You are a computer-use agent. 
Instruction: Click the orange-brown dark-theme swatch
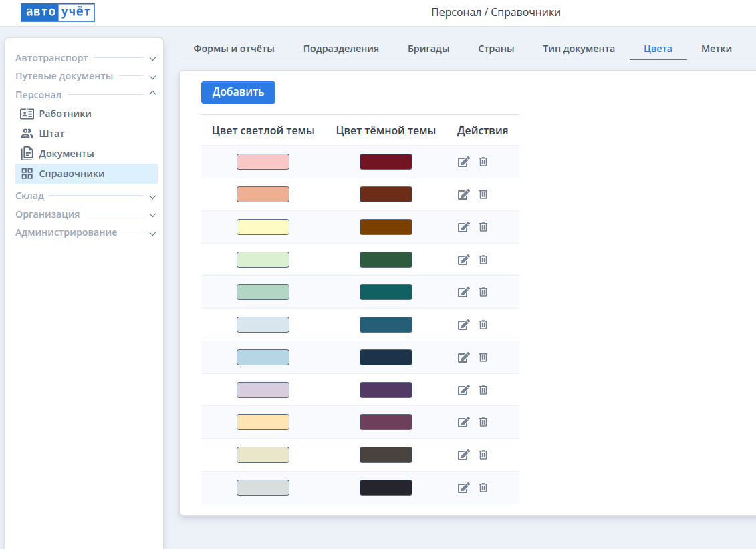pyautogui.click(x=386, y=227)
